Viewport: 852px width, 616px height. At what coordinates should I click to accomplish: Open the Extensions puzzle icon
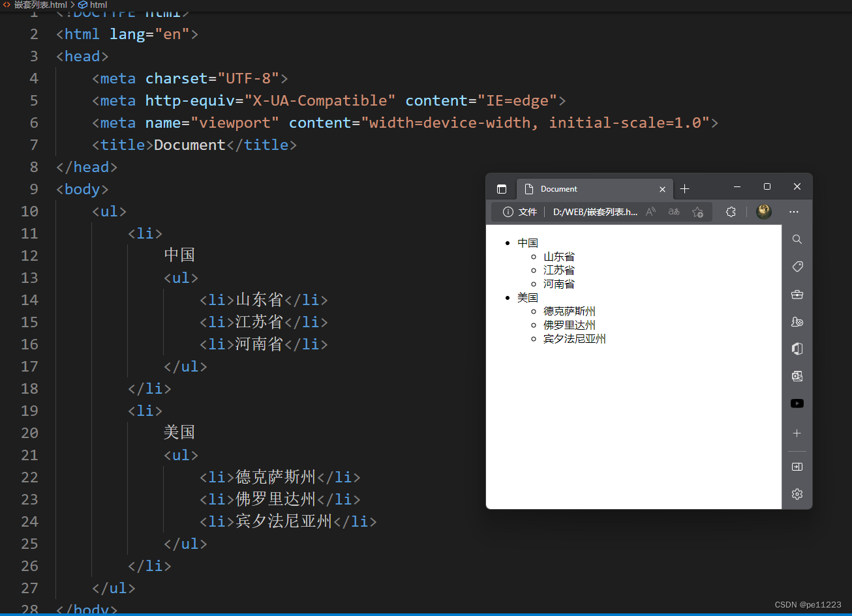[x=731, y=212]
